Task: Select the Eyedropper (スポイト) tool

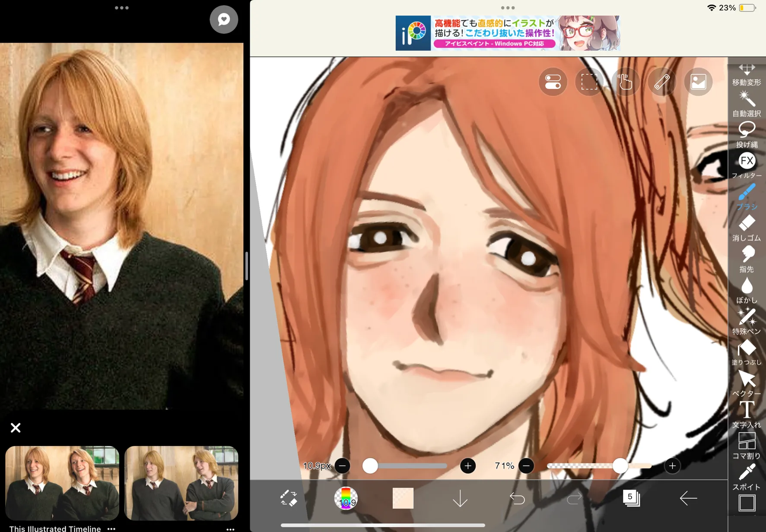Action: click(x=747, y=477)
